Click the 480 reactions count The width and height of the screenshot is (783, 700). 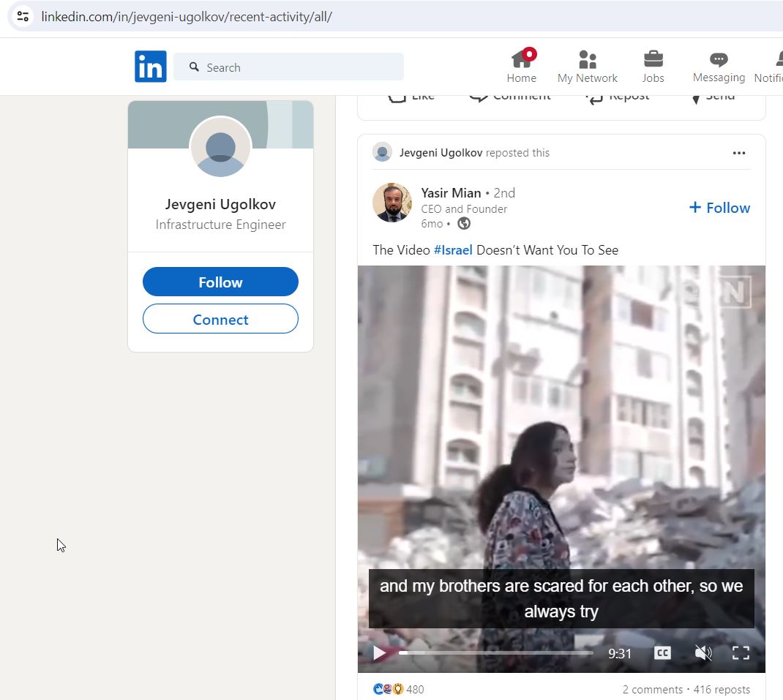tap(415, 690)
